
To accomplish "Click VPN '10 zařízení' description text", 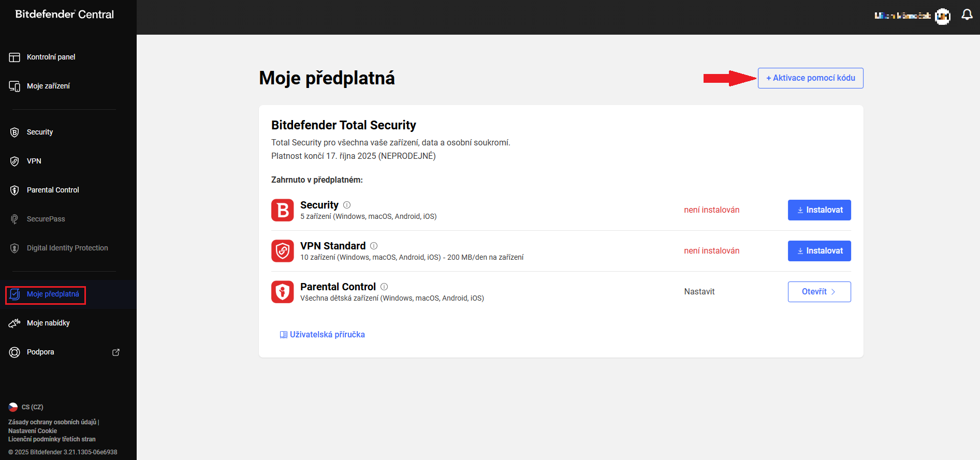I will click(x=412, y=258).
